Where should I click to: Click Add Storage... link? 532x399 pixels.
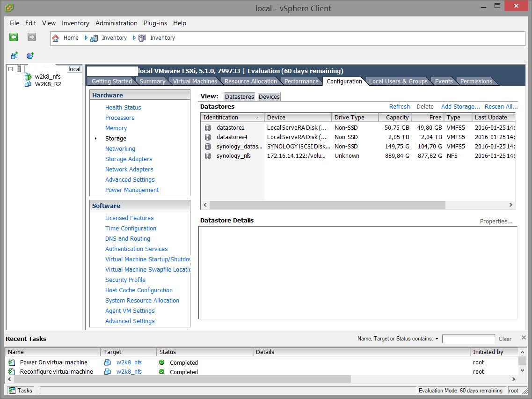tap(460, 107)
